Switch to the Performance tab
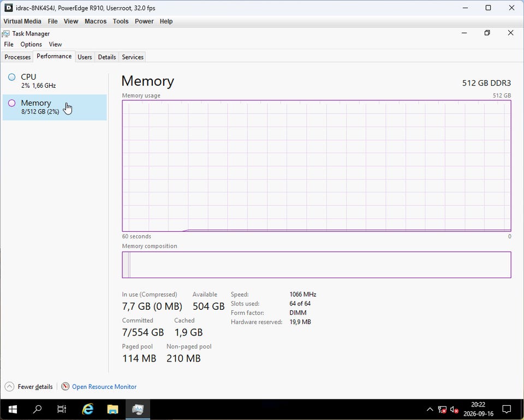 (54, 56)
